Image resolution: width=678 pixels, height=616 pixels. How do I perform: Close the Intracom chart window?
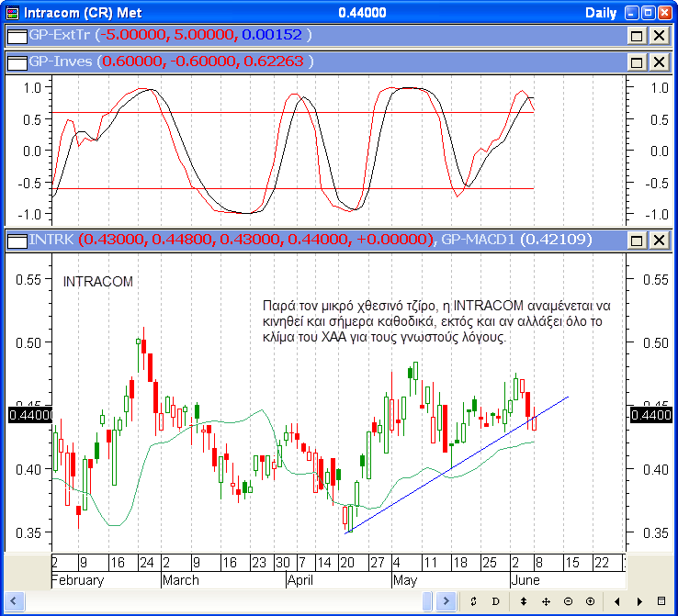coord(664,13)
